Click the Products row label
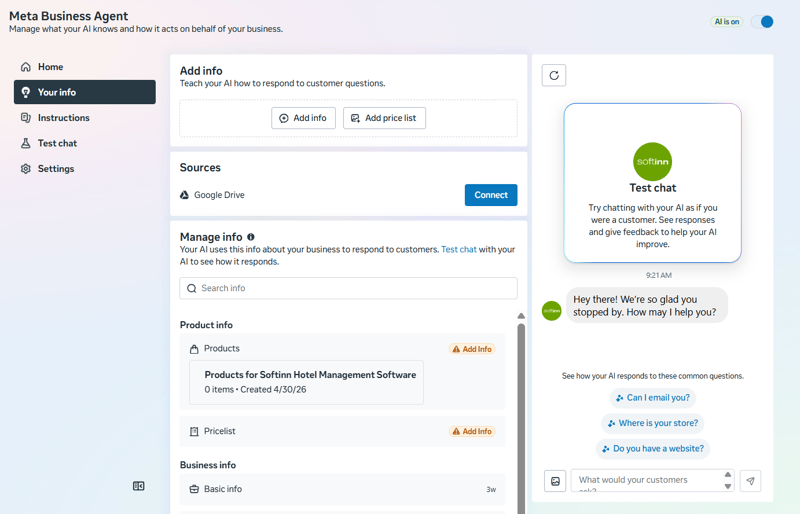 click(221, 349)
